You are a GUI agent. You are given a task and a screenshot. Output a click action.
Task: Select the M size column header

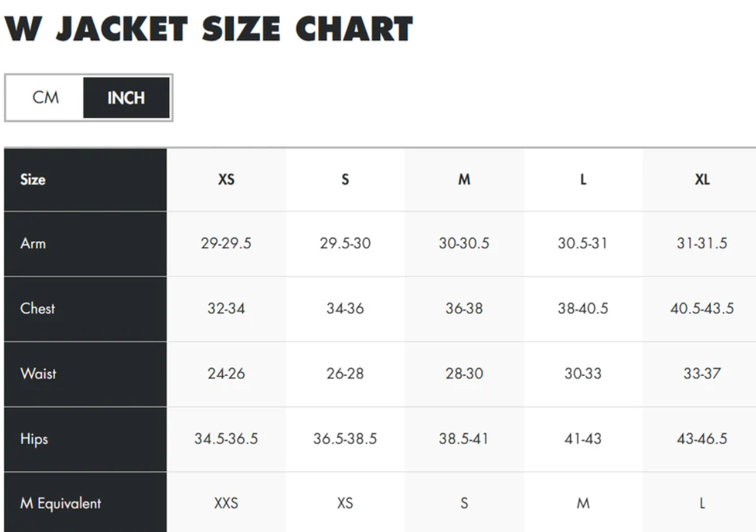point(464,180)
